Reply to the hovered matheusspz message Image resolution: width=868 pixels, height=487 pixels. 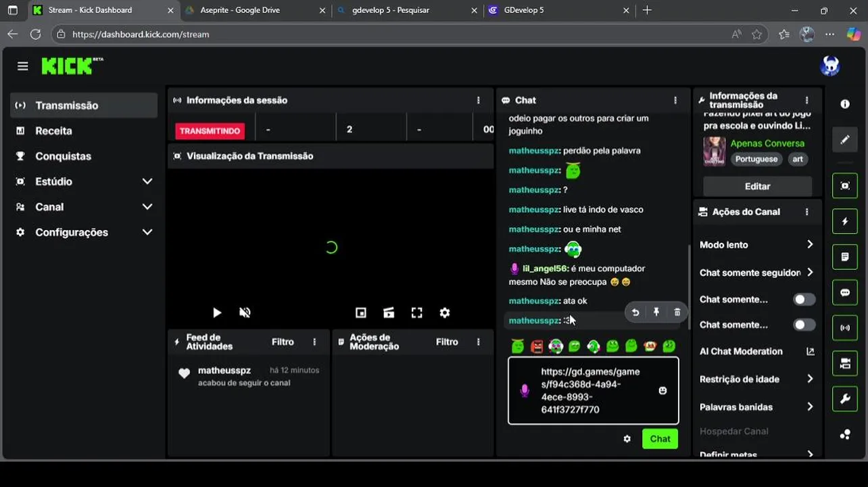click(x=635, y=312)
